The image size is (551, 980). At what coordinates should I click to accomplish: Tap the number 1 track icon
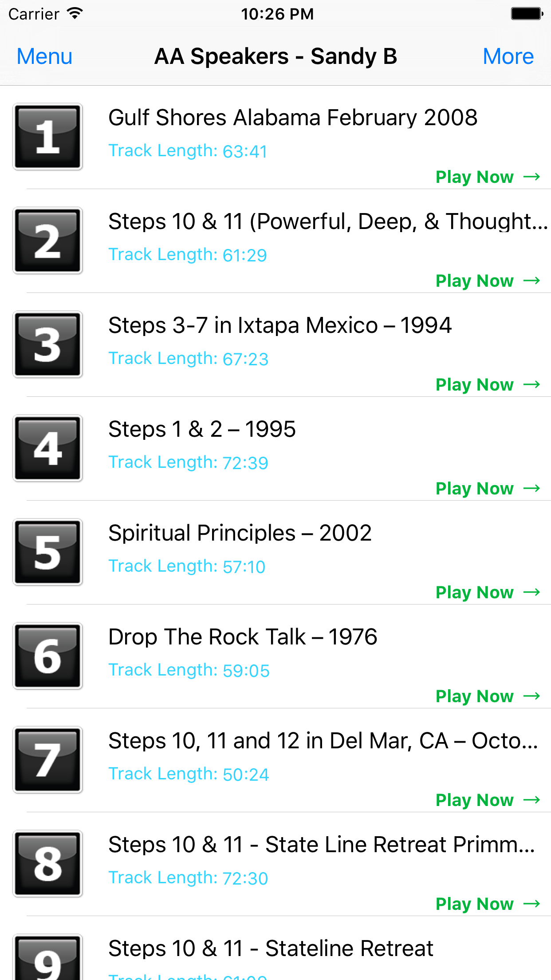point(47,137)
